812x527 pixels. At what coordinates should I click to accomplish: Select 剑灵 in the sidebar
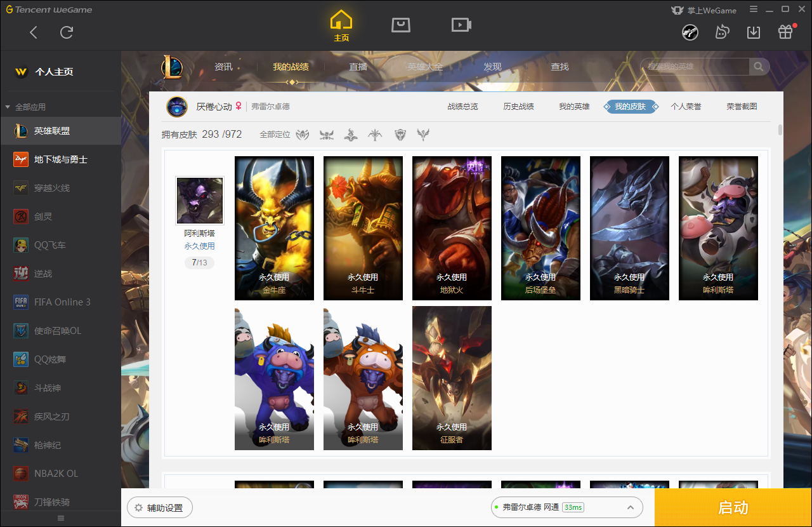tap(60, 217)
